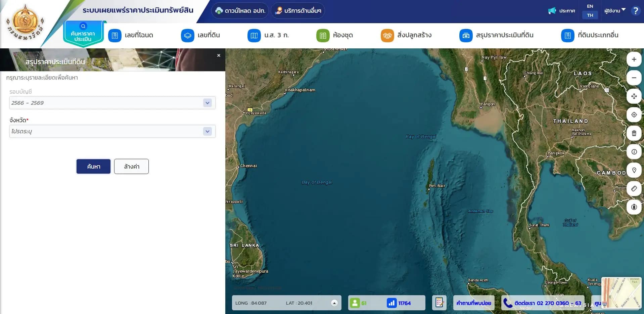Switch language to TH
This screenshot has width=644, height=314.
coord(590,15)
